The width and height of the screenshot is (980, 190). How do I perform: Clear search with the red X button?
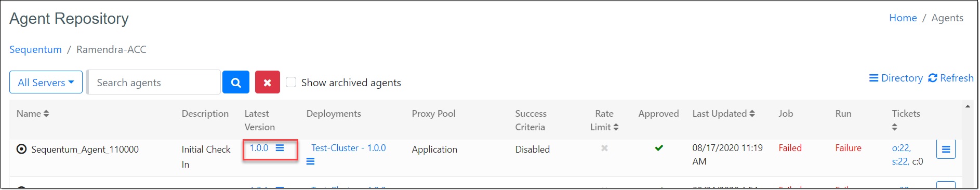tap(268, 83)
